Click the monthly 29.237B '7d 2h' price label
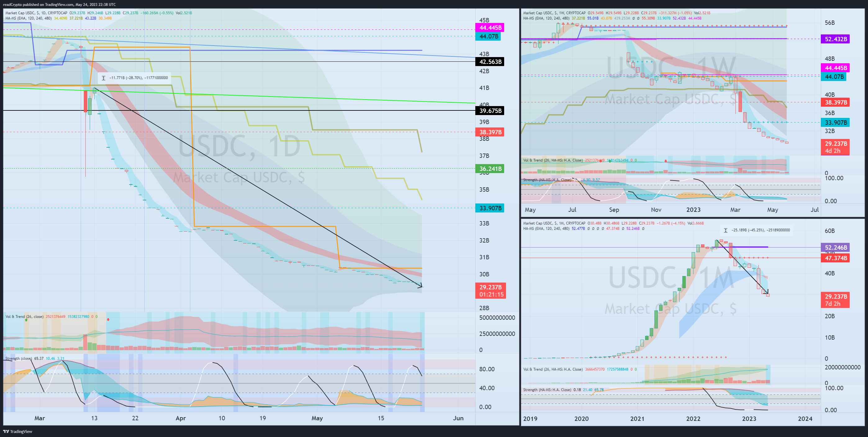The height and width of the screenshot is (437, 868). click(835, 300)
